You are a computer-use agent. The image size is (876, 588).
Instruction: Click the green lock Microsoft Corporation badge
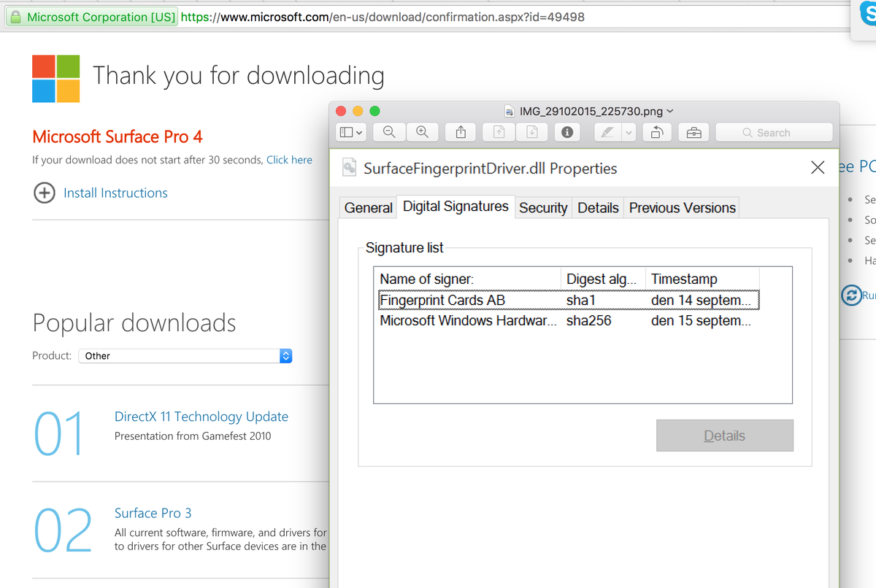pos(91,17)
